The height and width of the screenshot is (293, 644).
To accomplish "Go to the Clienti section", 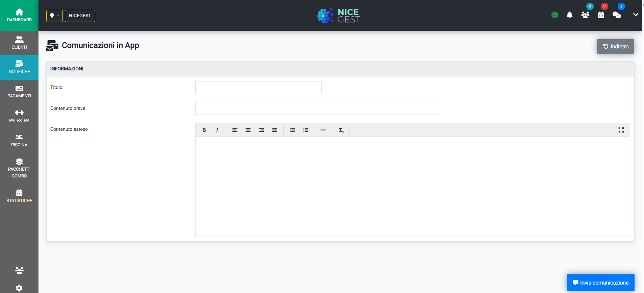I will 19,43.
